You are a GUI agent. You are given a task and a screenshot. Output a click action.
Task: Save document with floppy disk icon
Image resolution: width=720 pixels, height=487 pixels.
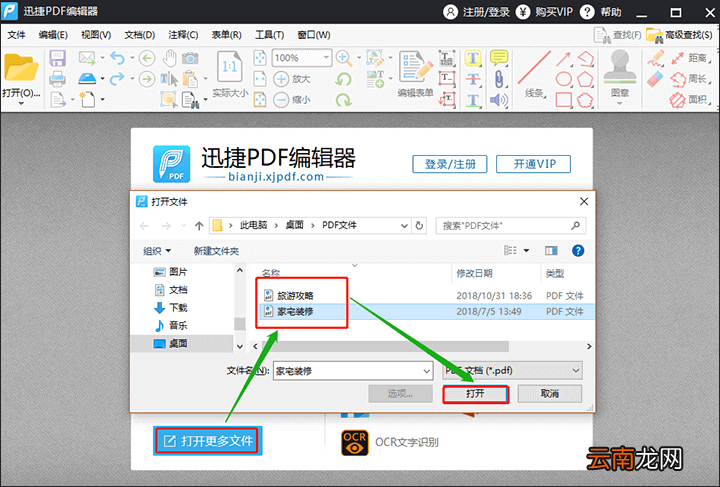click(x=57, y=58)
